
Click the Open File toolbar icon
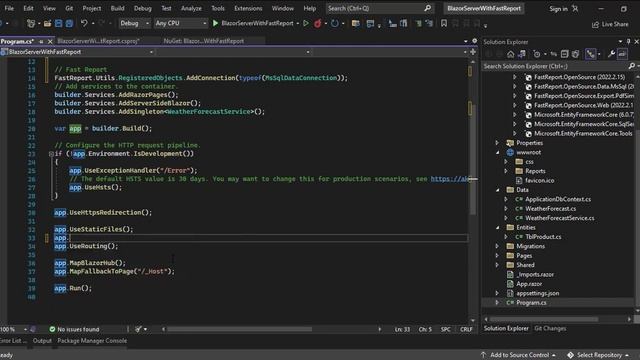pos(47,24)
